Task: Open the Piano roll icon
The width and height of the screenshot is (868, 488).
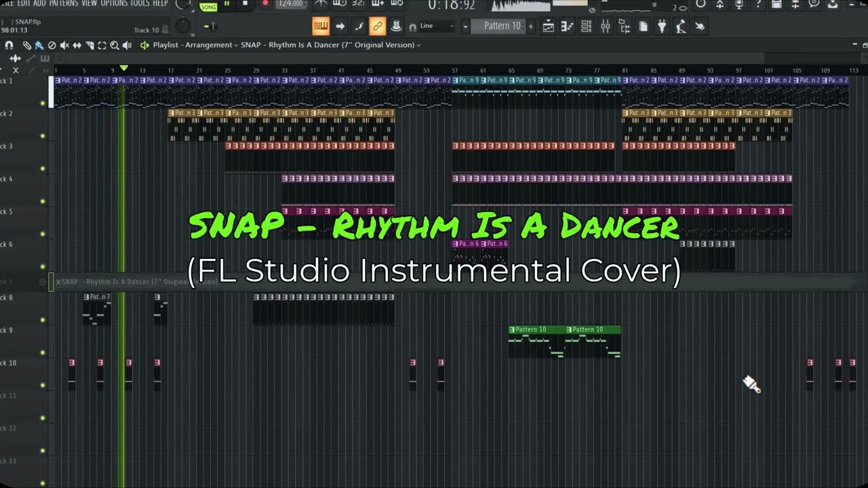Action: pos(567,26)
